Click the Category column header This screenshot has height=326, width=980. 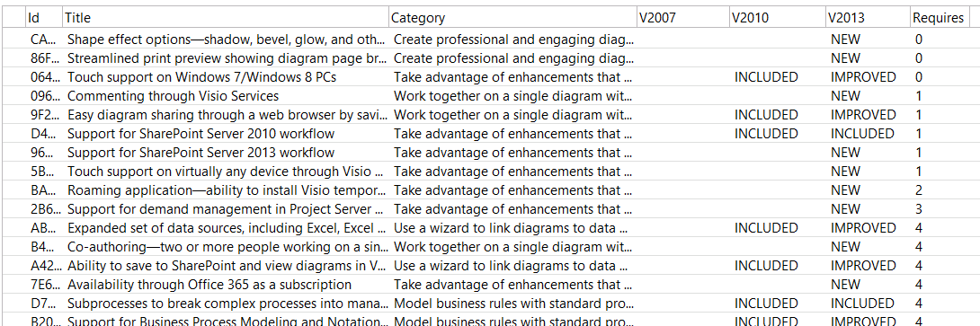(512, 18)
